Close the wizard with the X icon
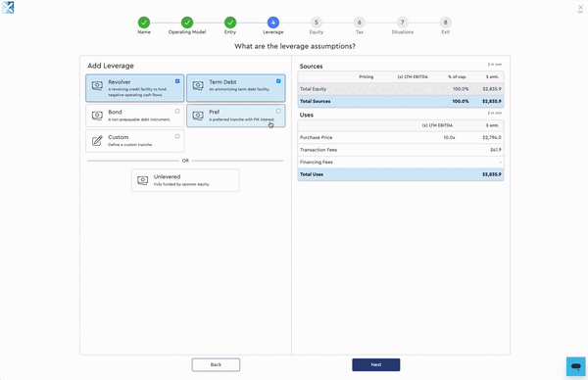Image resolution: width=588 pixels, height=380 pixels. (580, 8)
